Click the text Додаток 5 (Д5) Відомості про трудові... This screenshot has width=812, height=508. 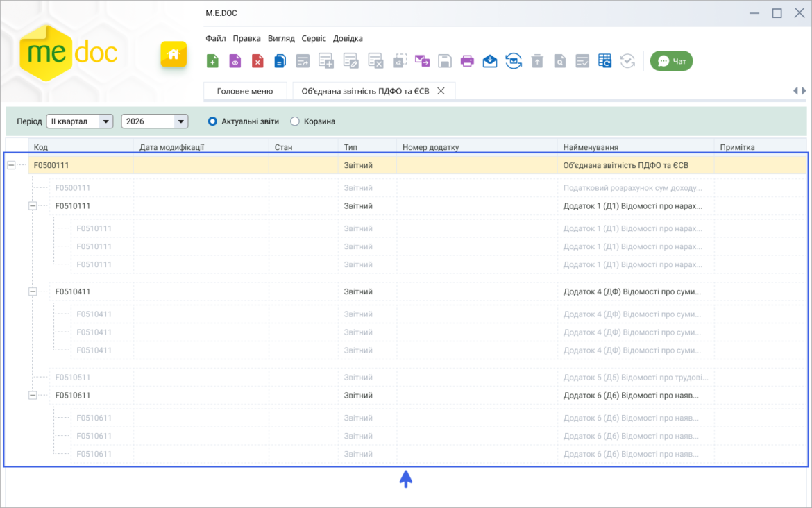636,377
